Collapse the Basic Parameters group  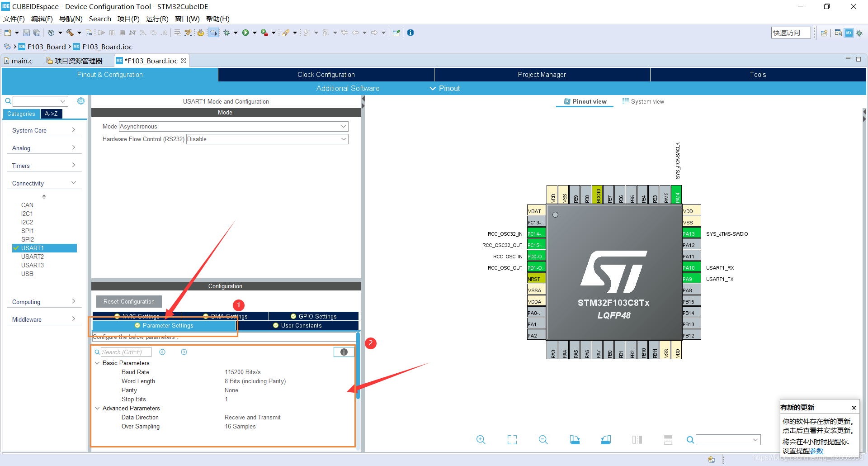(97, 363)
